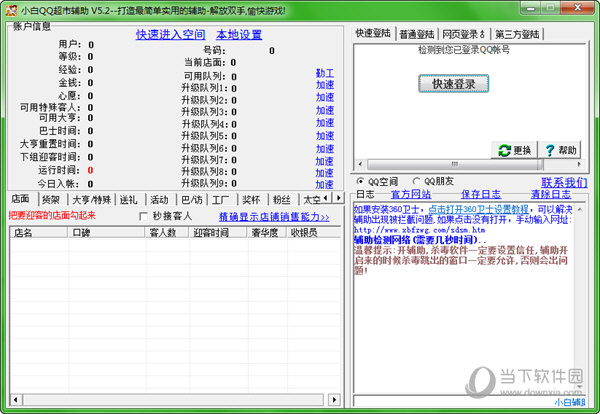600x414 pixels.
Task: Open the 奖杯 tab
Action: [x=251, y=200]
